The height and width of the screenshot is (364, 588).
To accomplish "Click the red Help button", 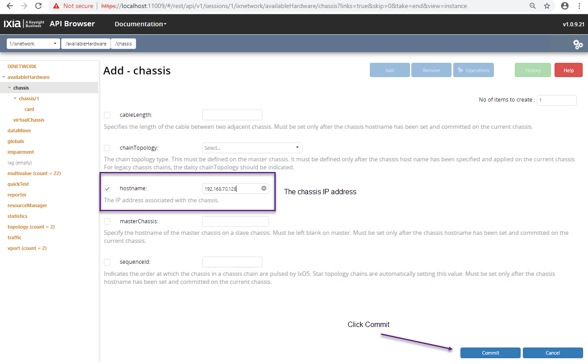I will click(x=568, y=70).
